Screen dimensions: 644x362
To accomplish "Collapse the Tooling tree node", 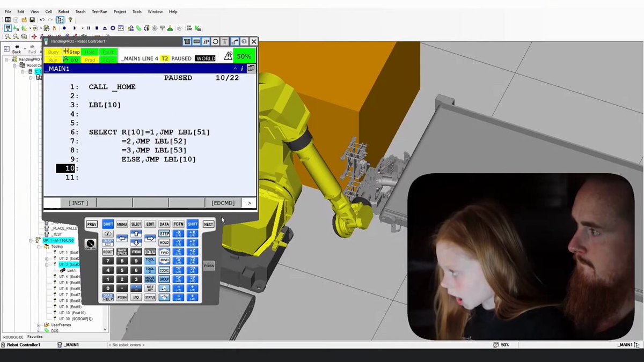I will point(39,247).
